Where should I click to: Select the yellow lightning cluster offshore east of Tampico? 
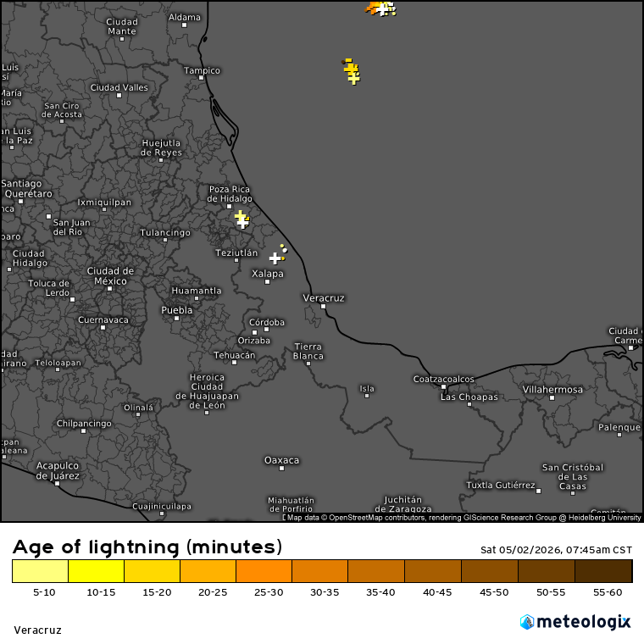pos(351,72)
